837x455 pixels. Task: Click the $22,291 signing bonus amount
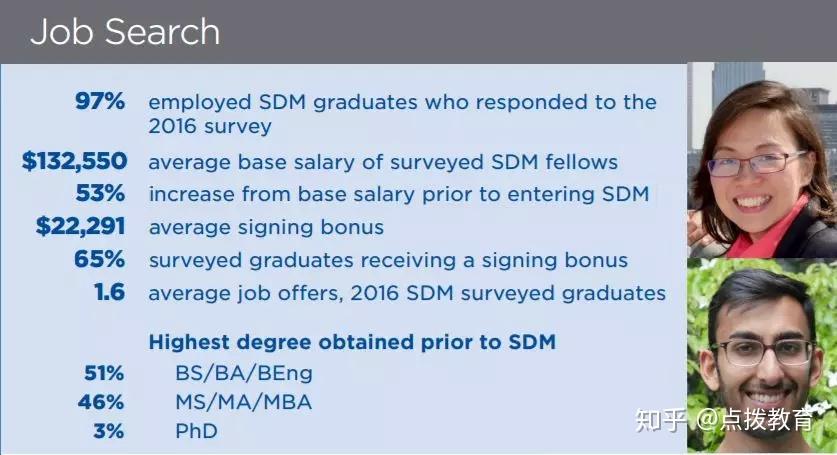81,226
